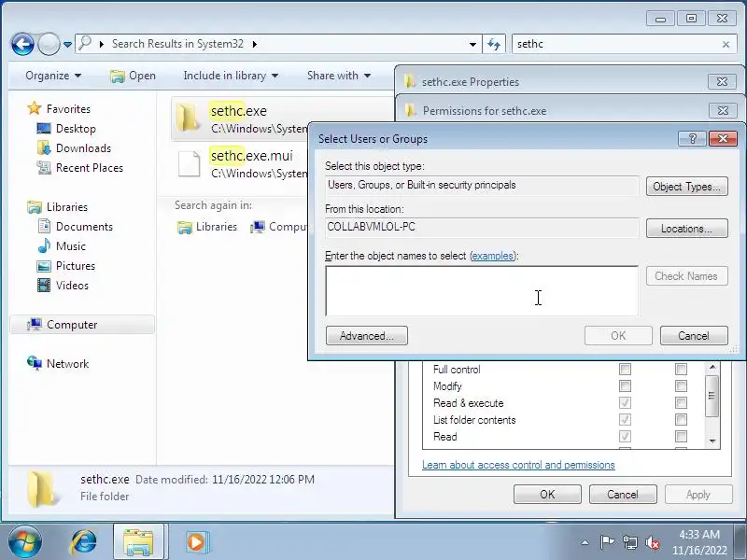
Task: Tick Deny checkbox for Read & execute
Action: (x=682, y=403)
